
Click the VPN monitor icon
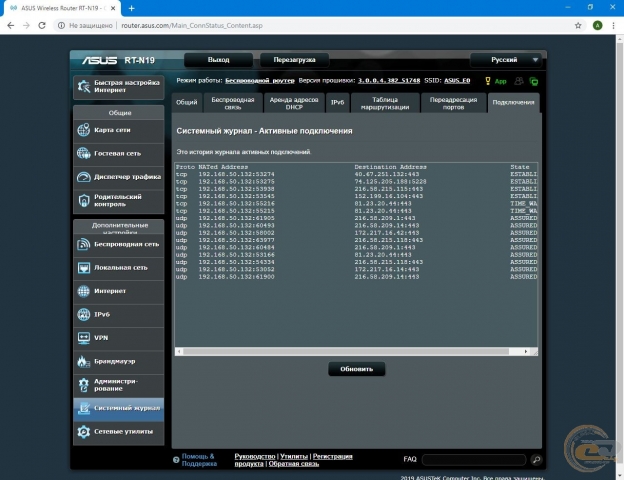click(x=84, y=338)
